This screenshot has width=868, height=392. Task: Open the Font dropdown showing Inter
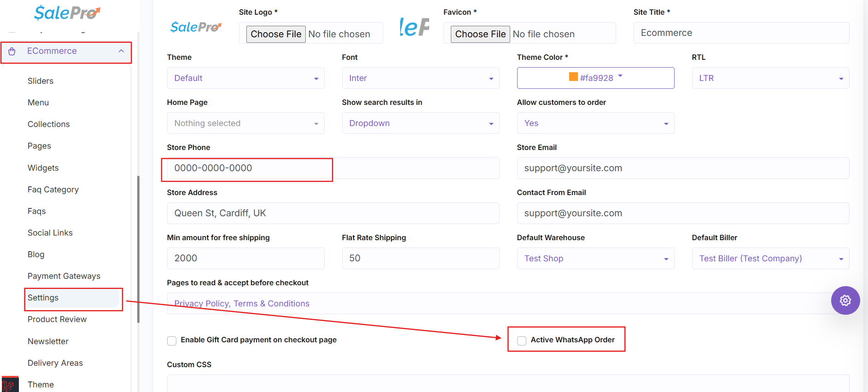[x=420, y=78]
